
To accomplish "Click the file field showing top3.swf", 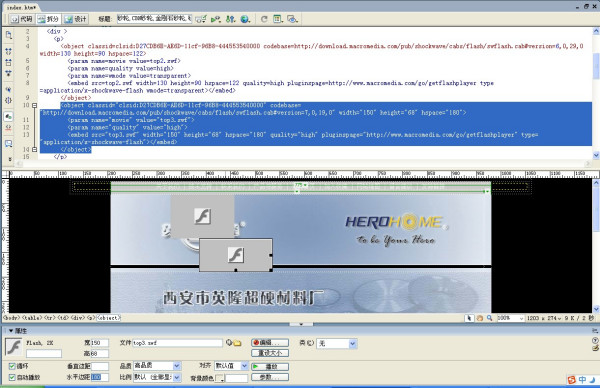I will coord(177,343).
